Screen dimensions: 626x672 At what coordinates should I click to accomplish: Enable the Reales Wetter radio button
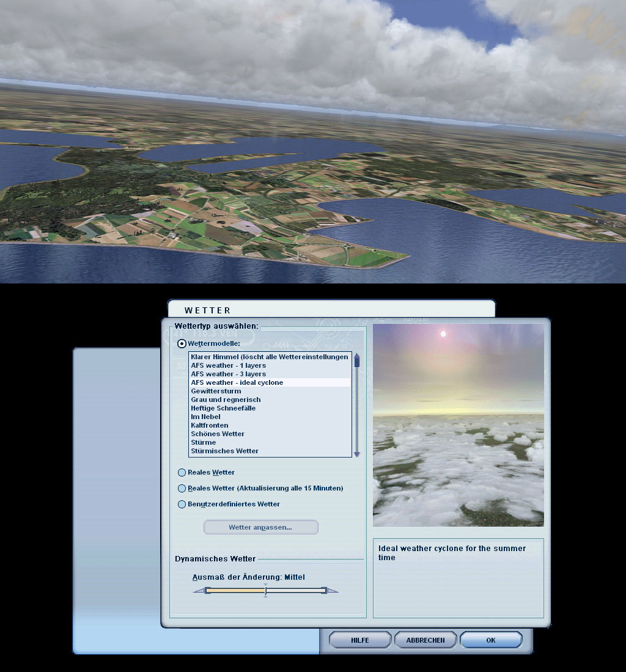point(182,472)
